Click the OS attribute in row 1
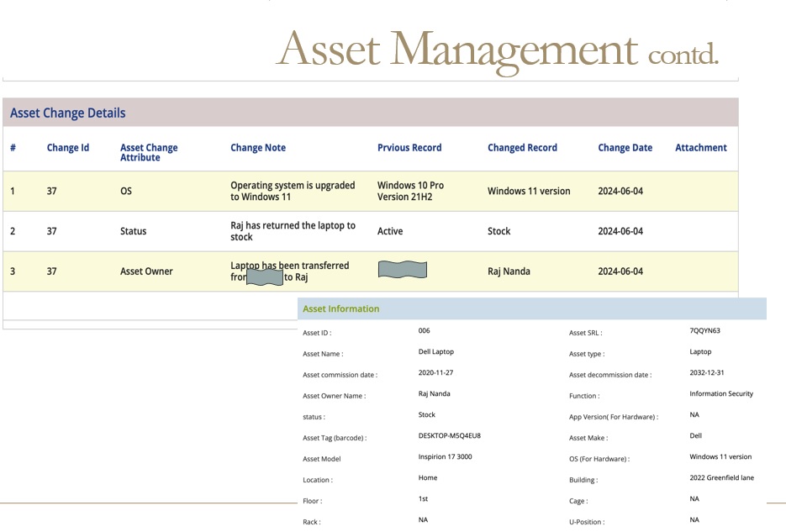786x532 pixels. pos(126,192)
